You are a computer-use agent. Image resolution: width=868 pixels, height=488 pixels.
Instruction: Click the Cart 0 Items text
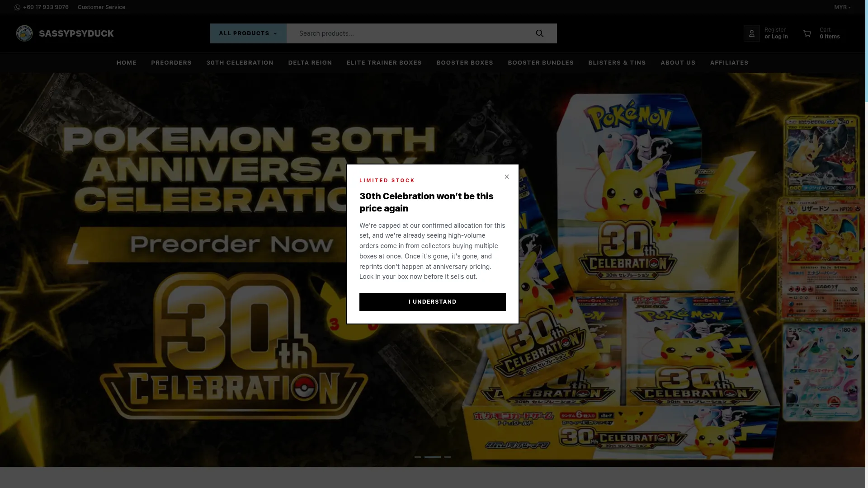pyautogui.click(x=830, y=33)
